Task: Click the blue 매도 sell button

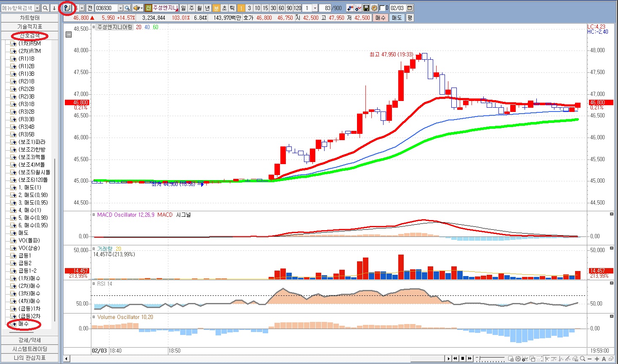Action: tap(397, 18)
